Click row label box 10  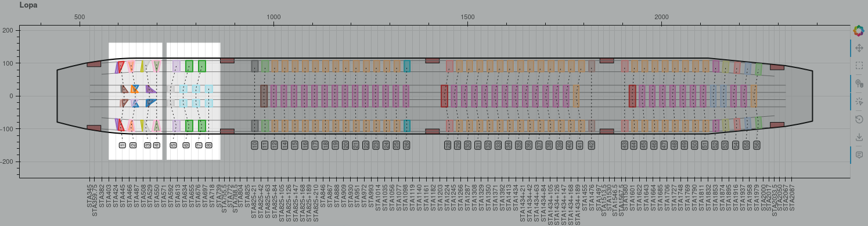coord(254,145)
